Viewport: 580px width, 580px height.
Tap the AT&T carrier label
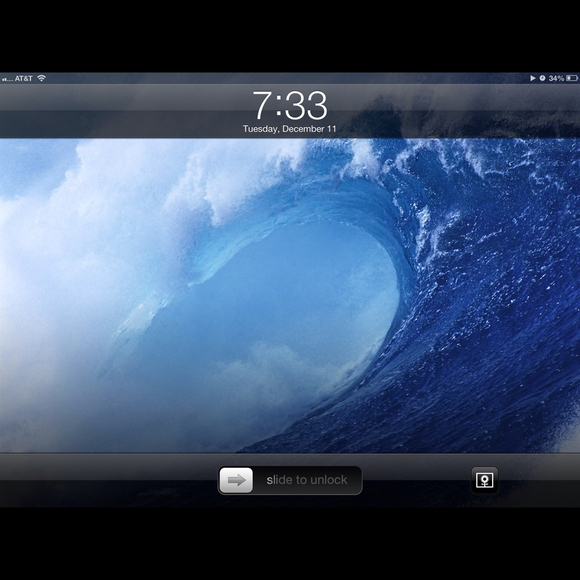tap(24, 78)
